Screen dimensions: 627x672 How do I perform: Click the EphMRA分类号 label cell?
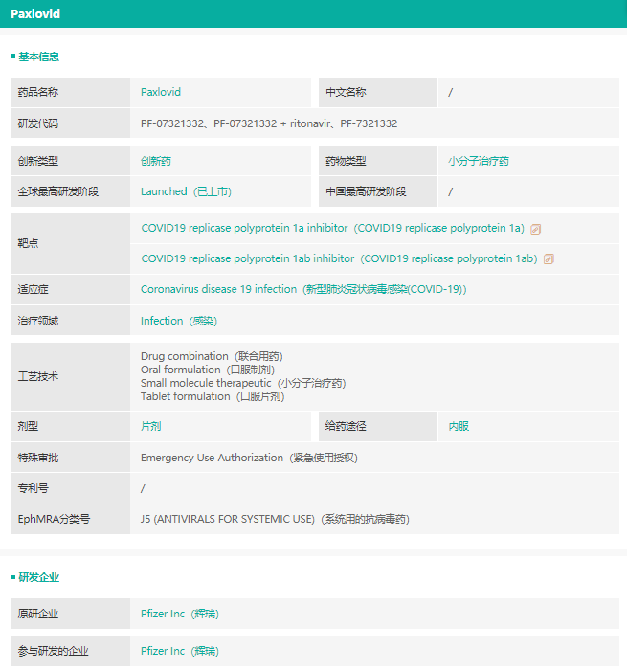(70, 519)
